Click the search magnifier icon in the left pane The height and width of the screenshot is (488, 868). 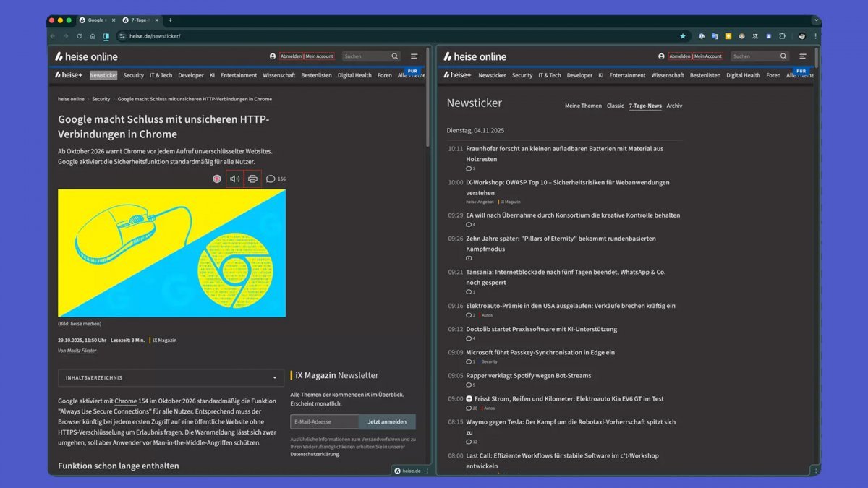(395, 56)
